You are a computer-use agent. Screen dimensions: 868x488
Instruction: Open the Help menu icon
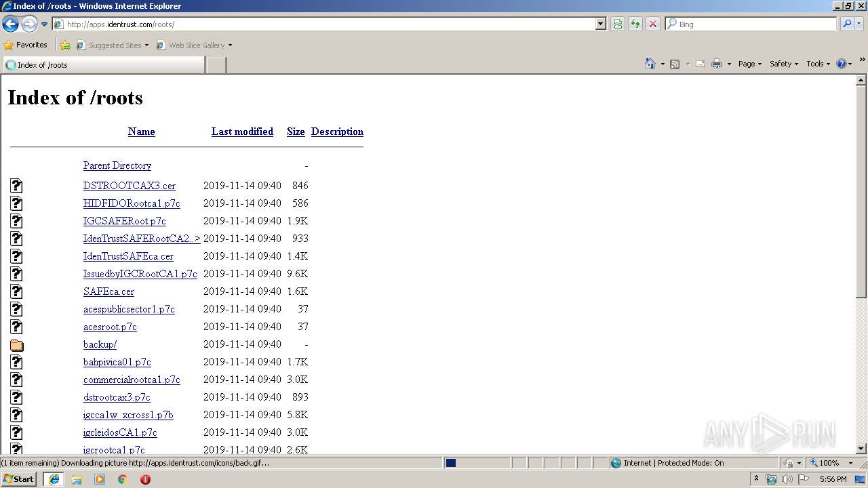(844, 64)
